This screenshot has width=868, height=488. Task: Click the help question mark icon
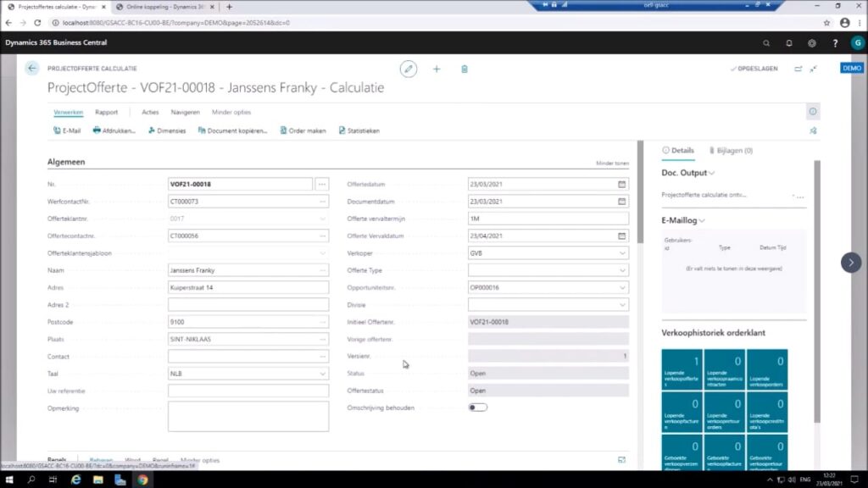coord(835,42)
